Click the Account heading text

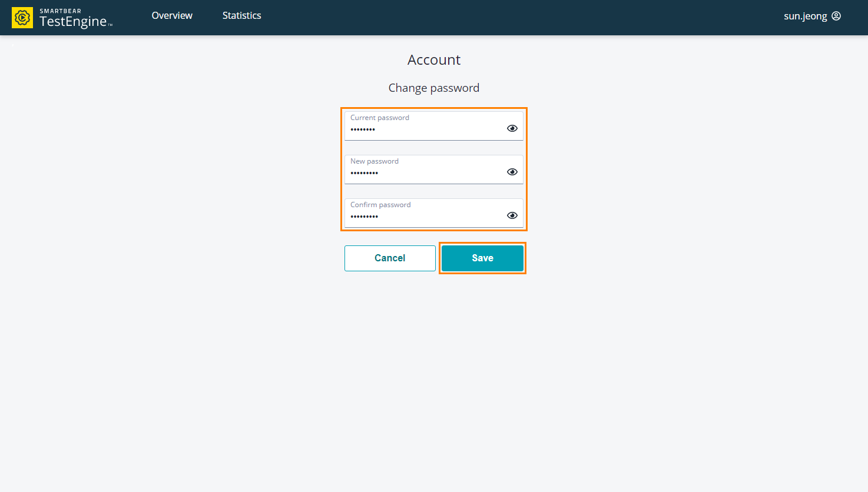click(x=434, y=60)
